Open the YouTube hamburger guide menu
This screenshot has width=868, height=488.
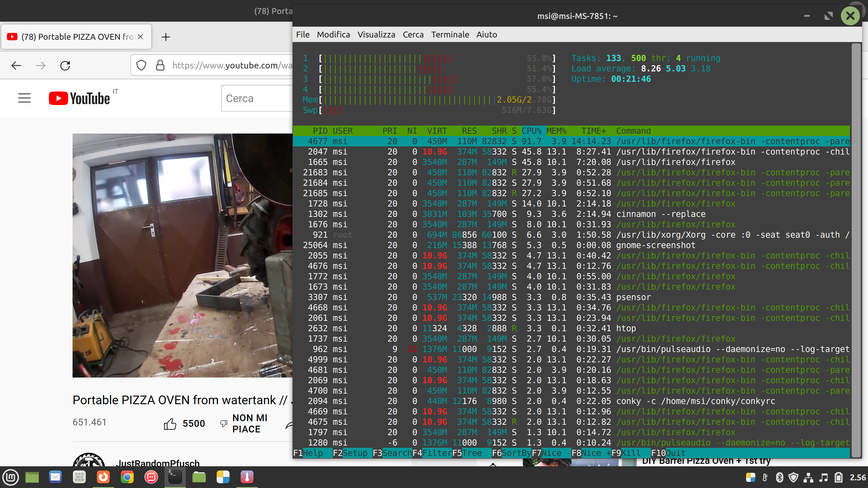(24, 98)
